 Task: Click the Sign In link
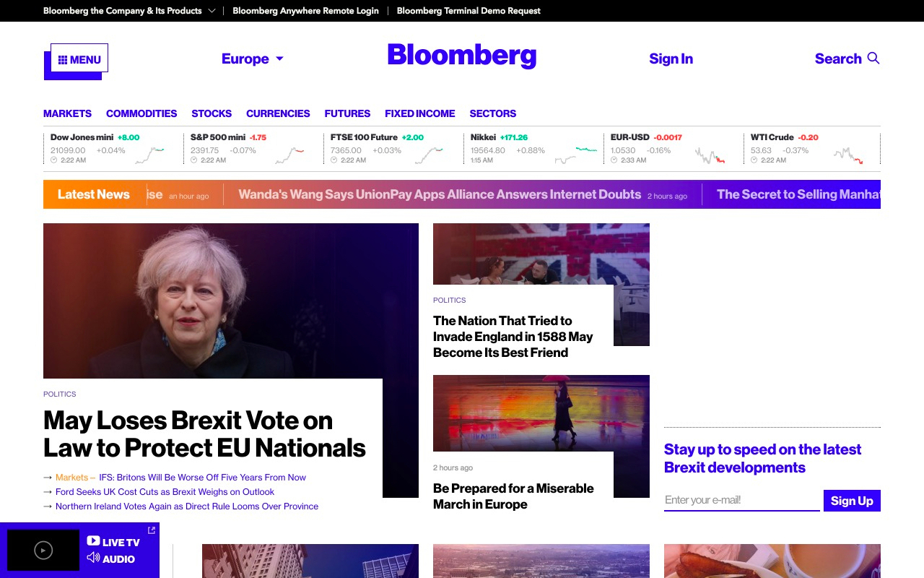point(671,59)
